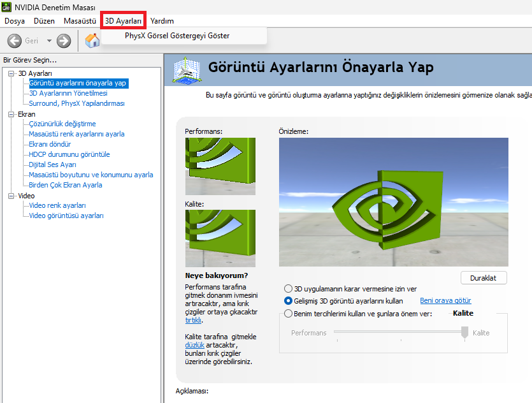Image resolution: width=532 pixels, height=403 pixels.
Task: Open '3D Ayarlarının Yönetilmesi' tree item
Action: pyautogui.click(x=68, y=93)
